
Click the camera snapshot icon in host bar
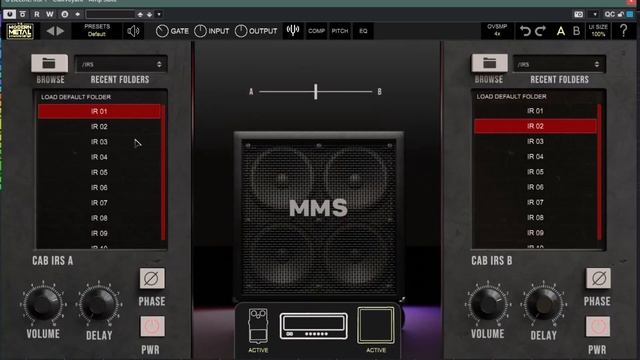pos(579,14)
